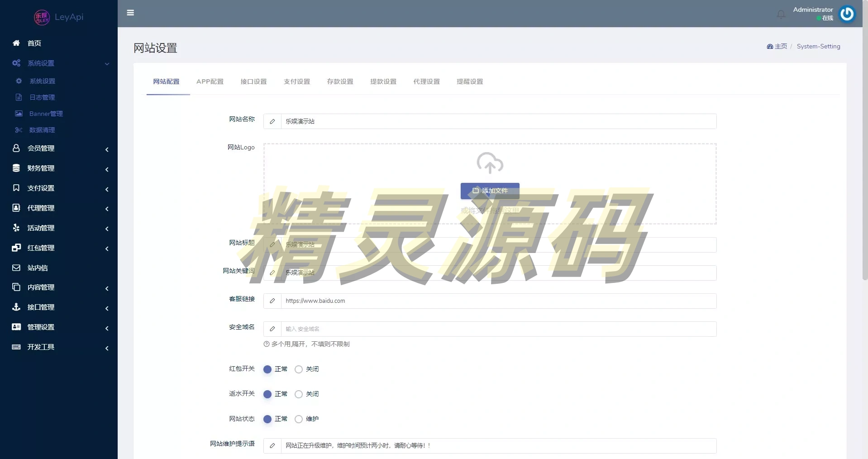Viewport: 868px width, 459px height.
Task: Click the gears icon beside 系统设置 menu
Action: (x=16, y=63)
